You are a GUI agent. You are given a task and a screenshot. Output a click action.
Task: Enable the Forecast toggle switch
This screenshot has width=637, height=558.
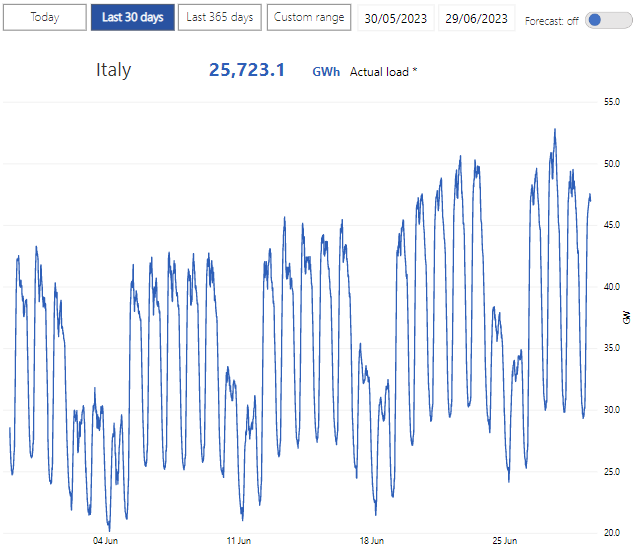[x=608, y=19]
